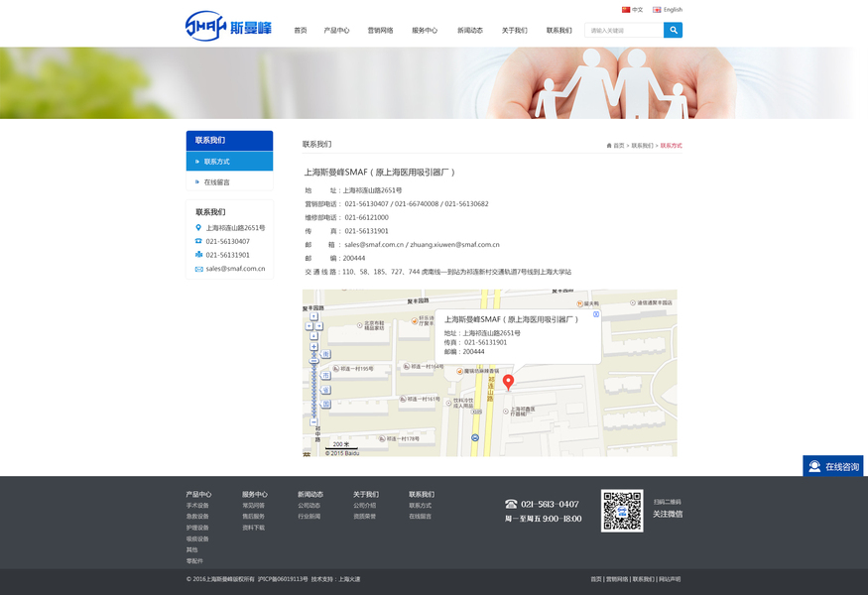Click the blue search magnifier button
868x595 pixels.
tap(673, 30)
